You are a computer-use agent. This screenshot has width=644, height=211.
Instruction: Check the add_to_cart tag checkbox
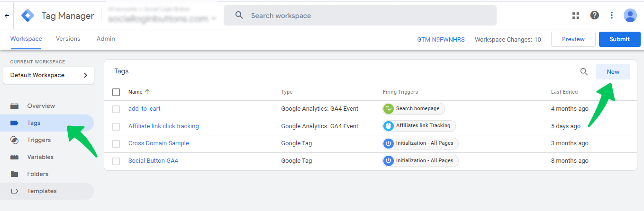click(116, 109)
